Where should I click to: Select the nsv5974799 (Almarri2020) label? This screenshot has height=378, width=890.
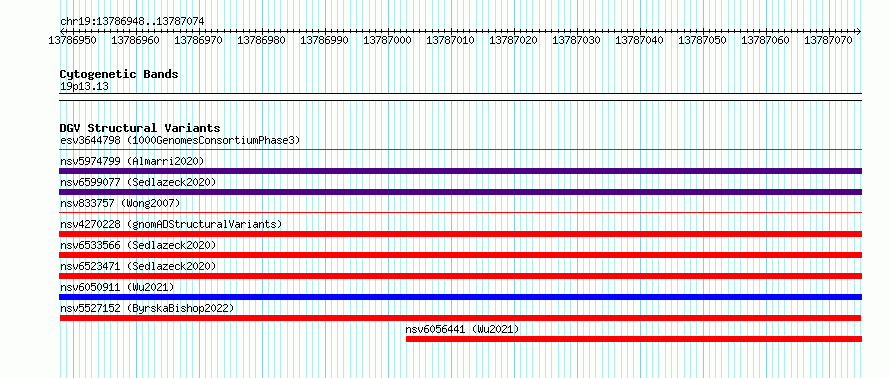(x=132, y=161)
